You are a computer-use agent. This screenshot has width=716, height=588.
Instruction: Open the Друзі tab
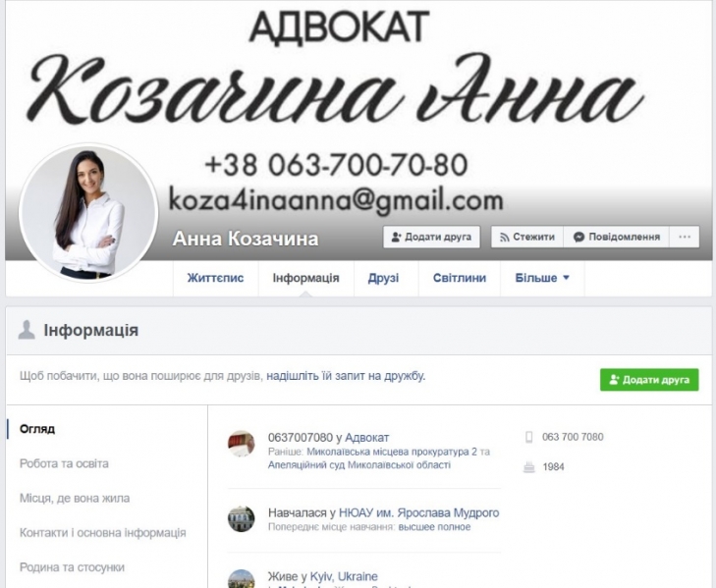click(x=384, y=278)
